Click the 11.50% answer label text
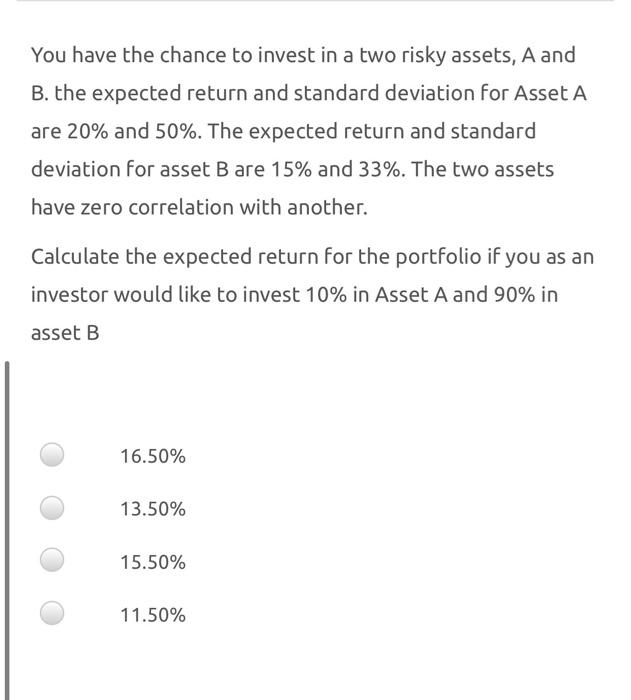This screenshot has width=631, height=700. (x=153, y=615)
